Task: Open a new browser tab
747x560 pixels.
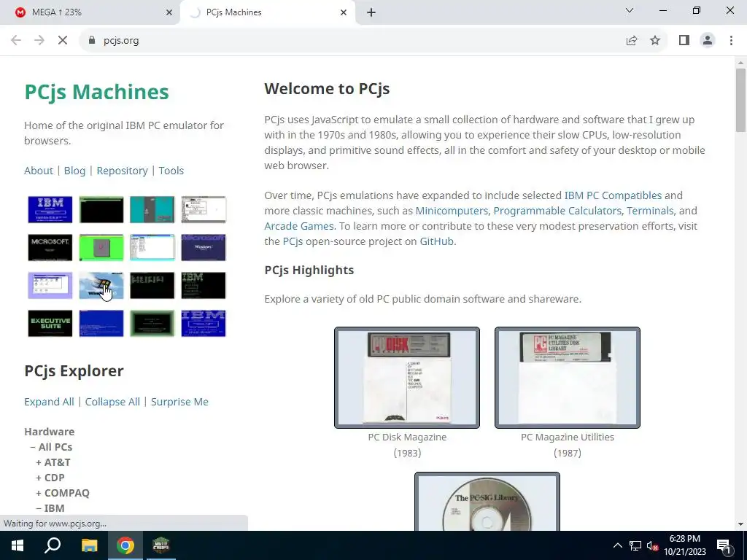Action: coord(371,12)
